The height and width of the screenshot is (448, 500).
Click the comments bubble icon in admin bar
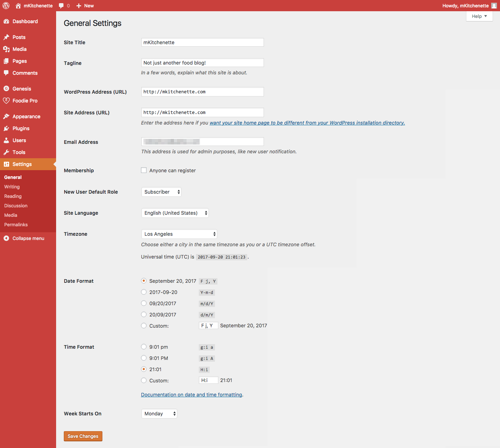[x=61, y=6]
